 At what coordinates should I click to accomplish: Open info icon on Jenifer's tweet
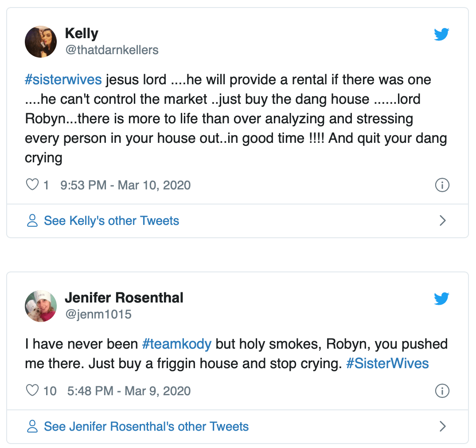[442, 391]
